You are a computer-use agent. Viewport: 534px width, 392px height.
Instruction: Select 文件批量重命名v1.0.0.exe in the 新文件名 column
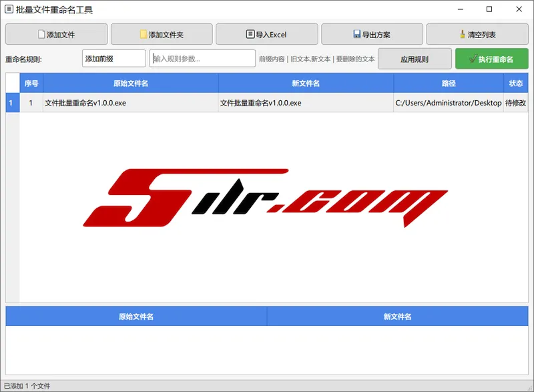[x=306, y=103]
